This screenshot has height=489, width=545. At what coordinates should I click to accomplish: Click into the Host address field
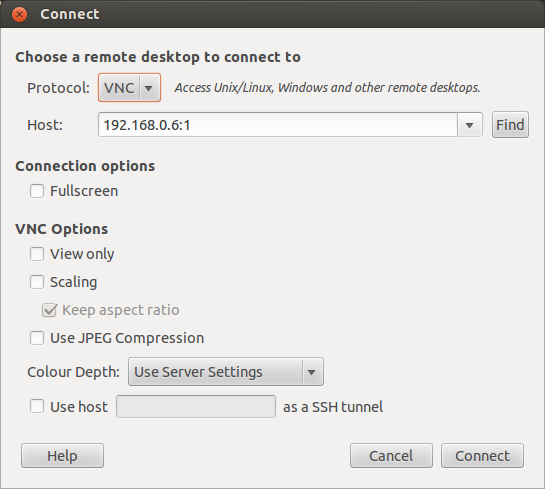pyautogui.click(x=278, y=125)
